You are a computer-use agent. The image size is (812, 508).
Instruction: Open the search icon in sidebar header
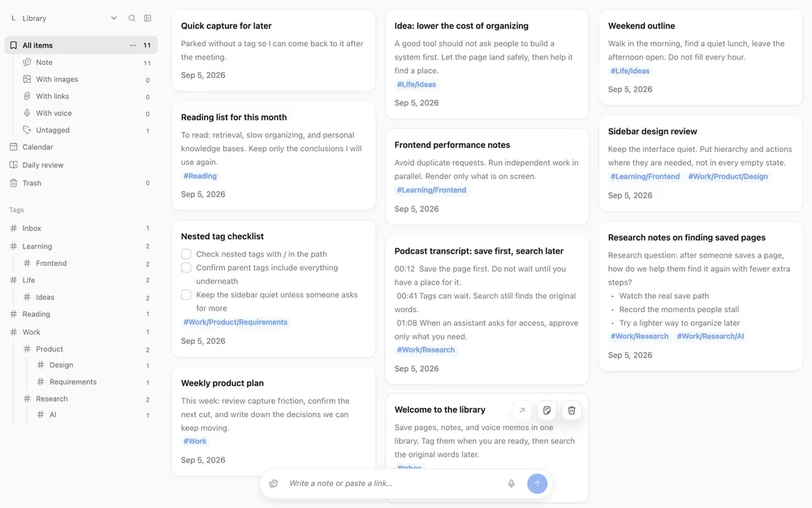tap(132, 18)
